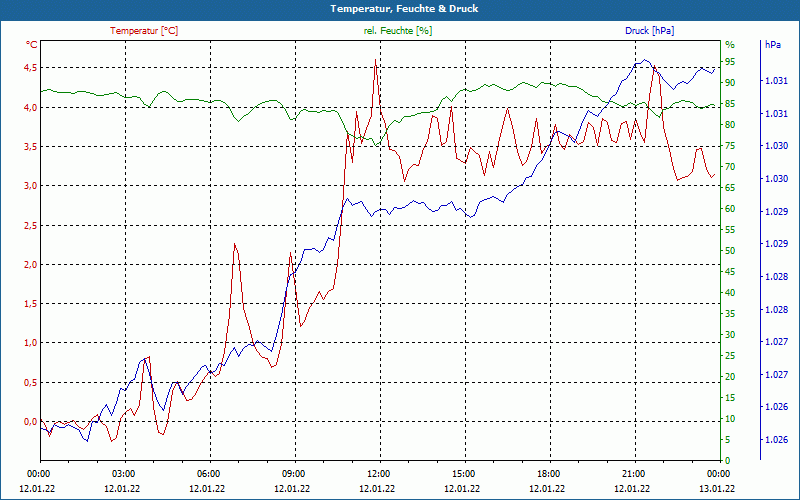Viewport: 800px width, 500px height.
Task: Click the "1,0" temperature axis value
Action: [31, 342]
